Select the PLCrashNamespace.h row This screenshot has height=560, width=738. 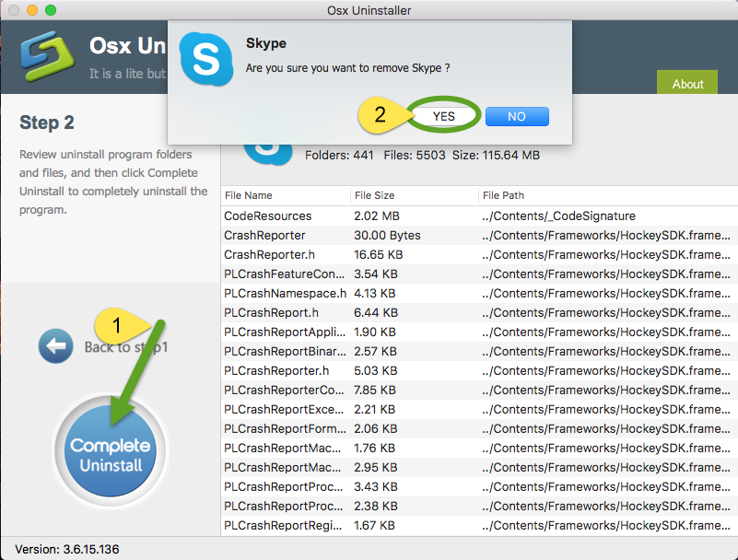(x=479, y=293)
